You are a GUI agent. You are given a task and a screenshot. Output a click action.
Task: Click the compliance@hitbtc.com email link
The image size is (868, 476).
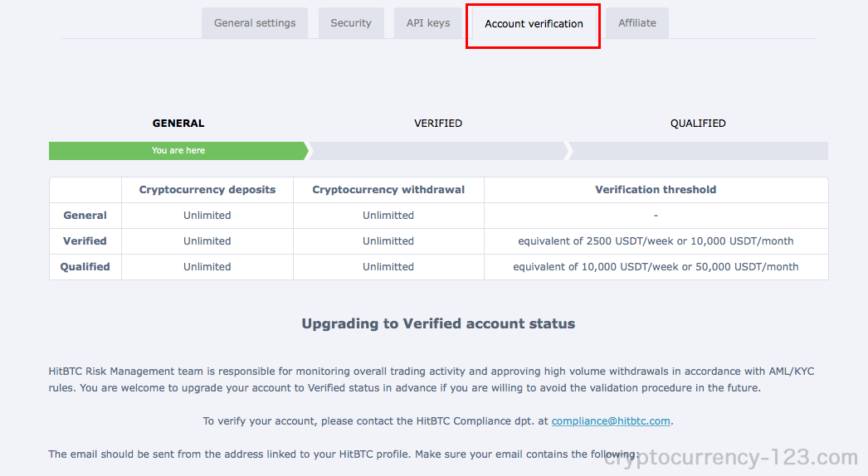coord(611,421)
